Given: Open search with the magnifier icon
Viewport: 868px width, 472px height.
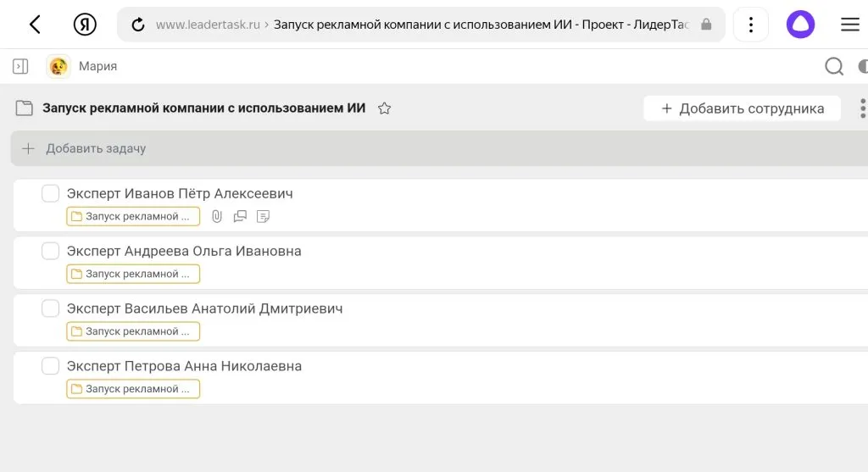Looking at the screenshot, I should (834, 66).
